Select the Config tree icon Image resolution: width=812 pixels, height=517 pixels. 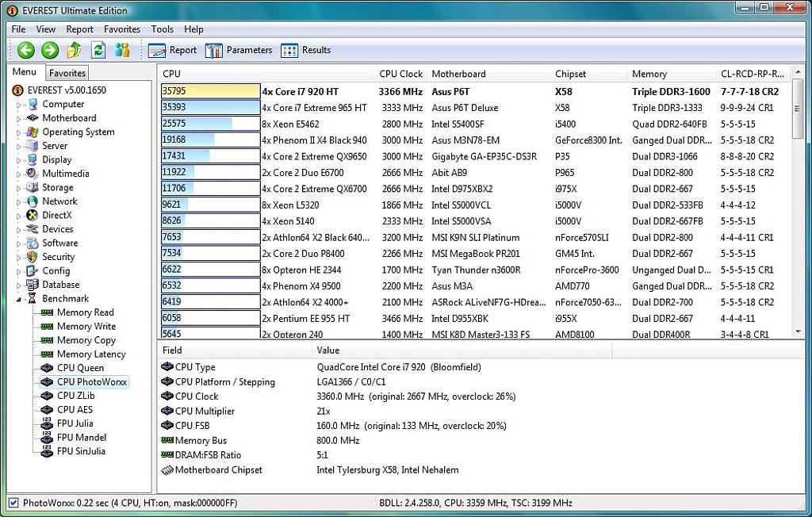coord(33,271)
